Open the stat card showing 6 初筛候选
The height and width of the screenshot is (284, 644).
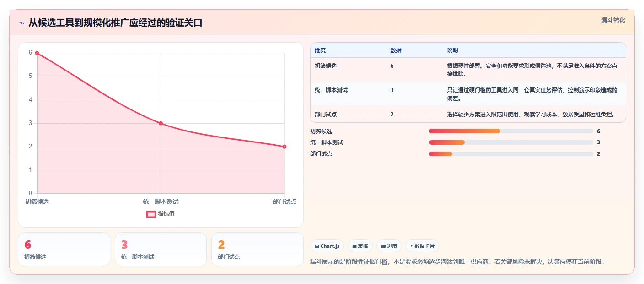pos(64,249)
